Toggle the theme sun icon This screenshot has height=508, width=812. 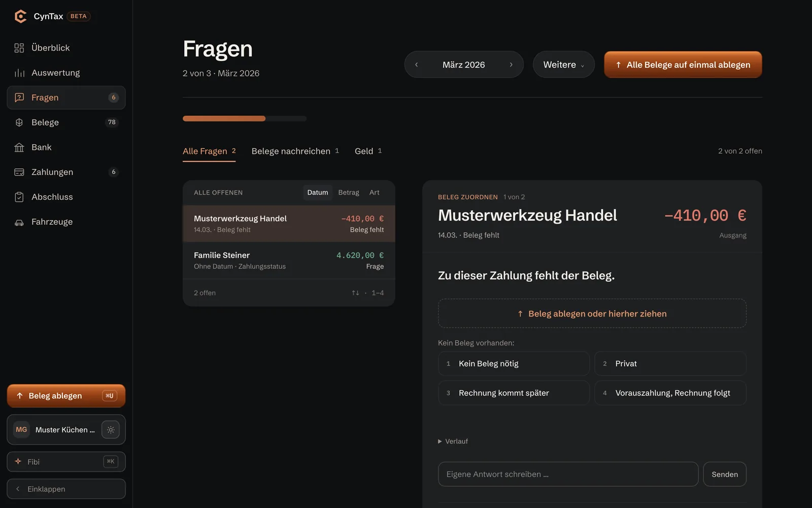(111, 430)
